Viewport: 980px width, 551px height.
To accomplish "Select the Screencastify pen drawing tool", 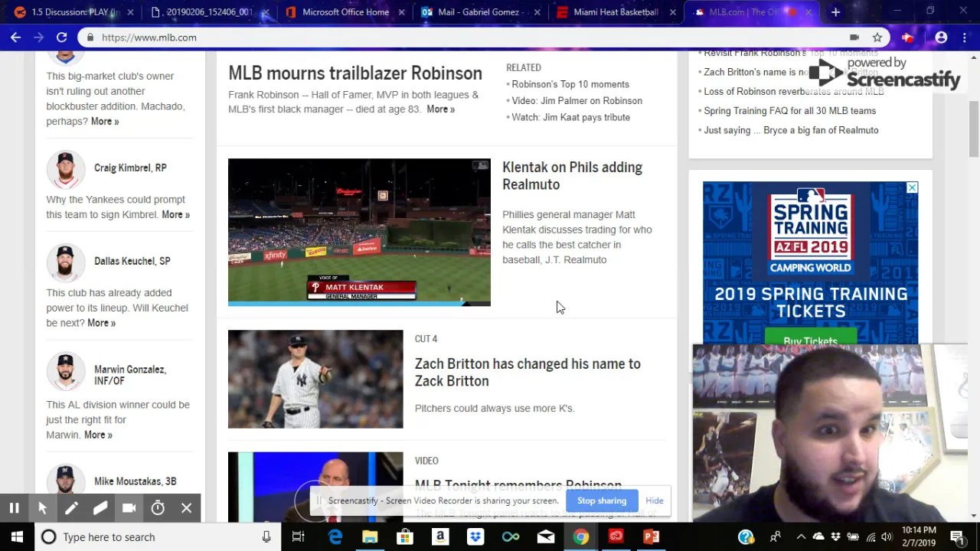I will coord(71,508).
